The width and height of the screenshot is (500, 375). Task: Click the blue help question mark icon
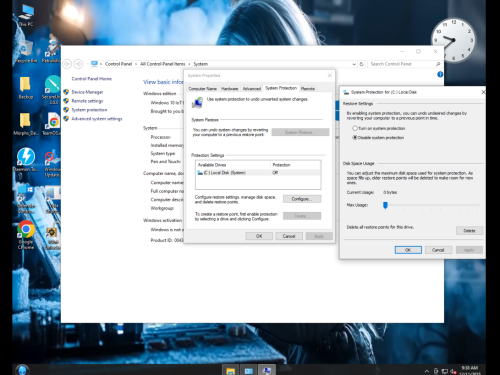[440, 74]
